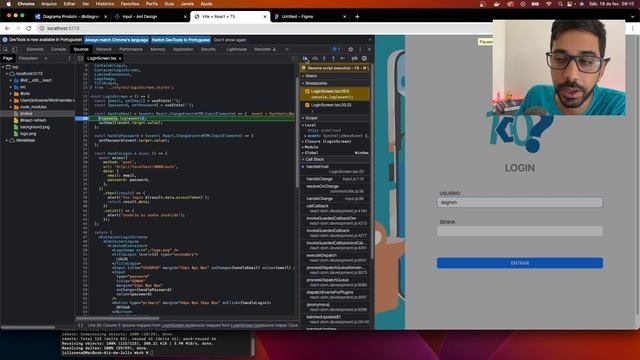This screenshot has width=640, height=360.
Task: Close the LoginScreen.tsx file tab
Action: pyautogui.click(x=120, y=58)
